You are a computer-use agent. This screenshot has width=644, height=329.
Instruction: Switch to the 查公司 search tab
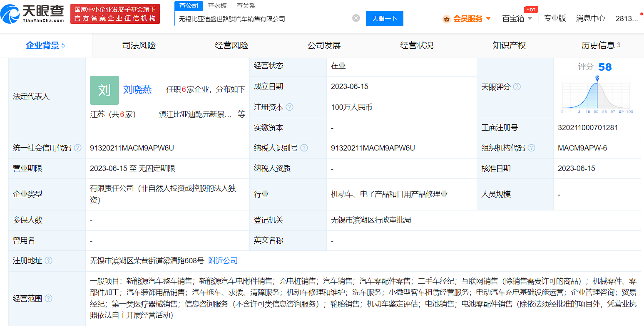pos(189,5)
